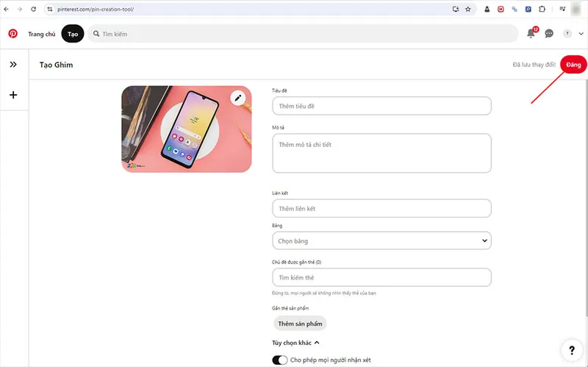
Task: Collapse Tùy chọn khác section
Action: (295, 343)
